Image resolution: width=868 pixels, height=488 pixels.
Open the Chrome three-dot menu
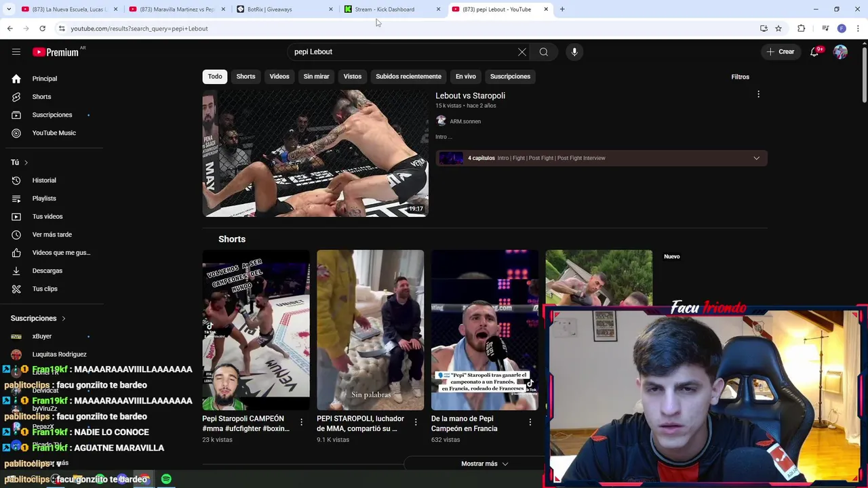click(859, 28)
